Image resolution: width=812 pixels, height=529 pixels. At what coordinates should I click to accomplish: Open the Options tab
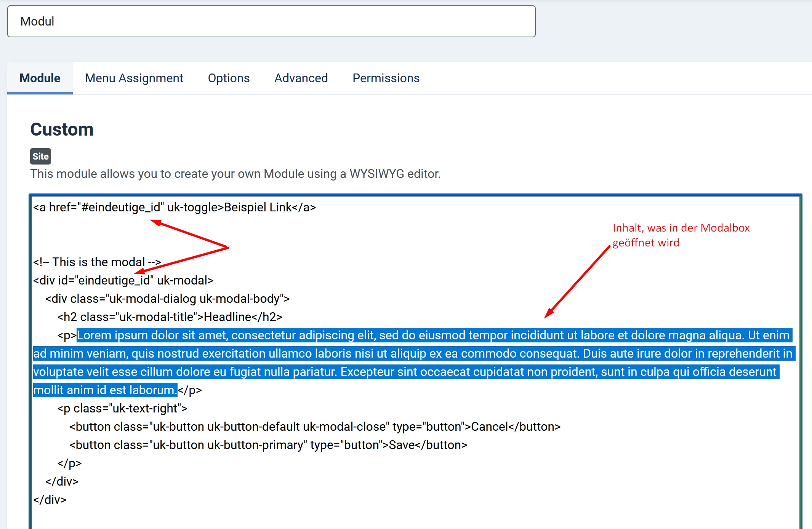[x=229, y=78]
